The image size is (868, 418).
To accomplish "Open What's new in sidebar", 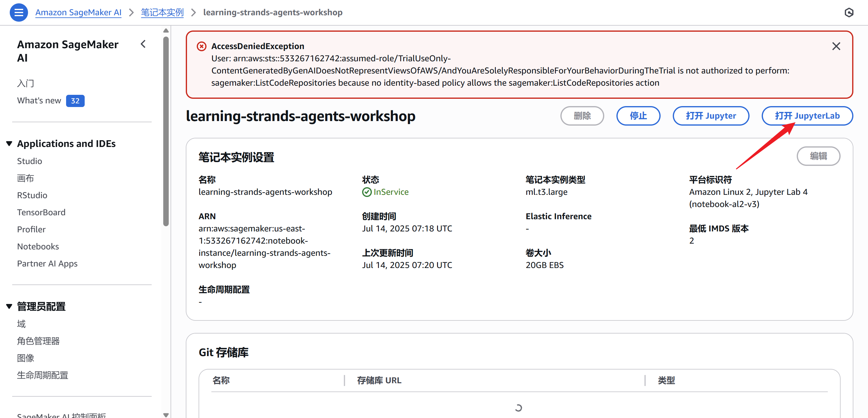I will click(x=39, y=101).
